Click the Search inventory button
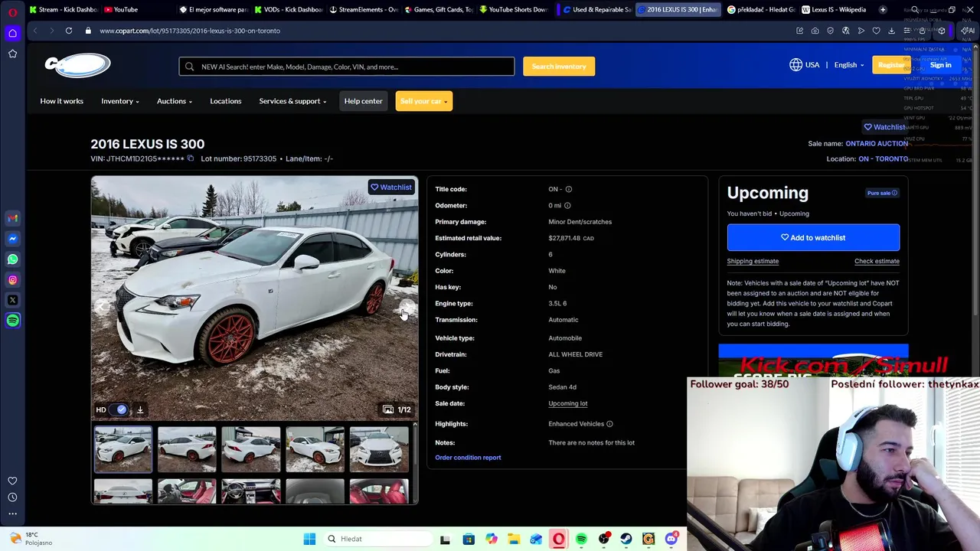The height and width of the screenshot is (551, 980). click(x=559, y=67)
